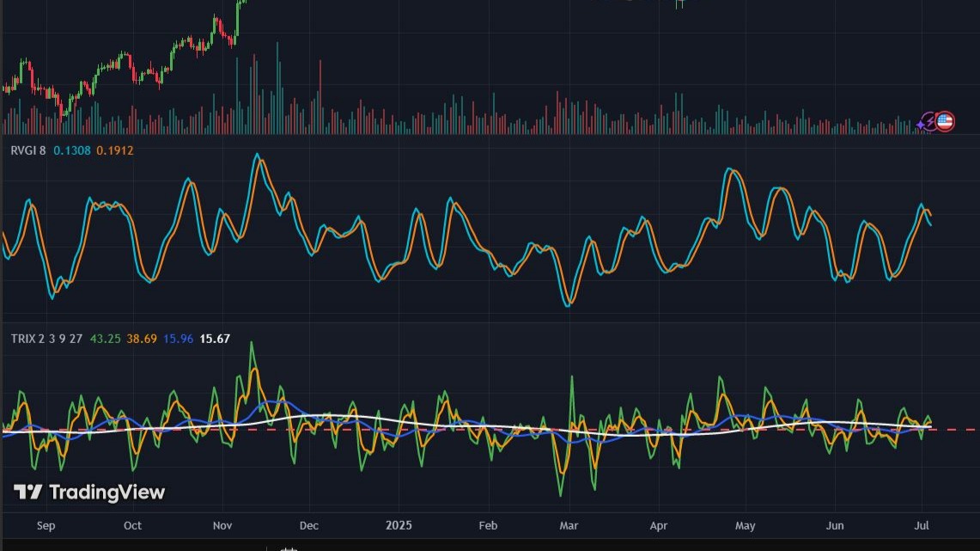Click the TRIX green value 43.25
The image size is (980, 551).
(105, 339)
